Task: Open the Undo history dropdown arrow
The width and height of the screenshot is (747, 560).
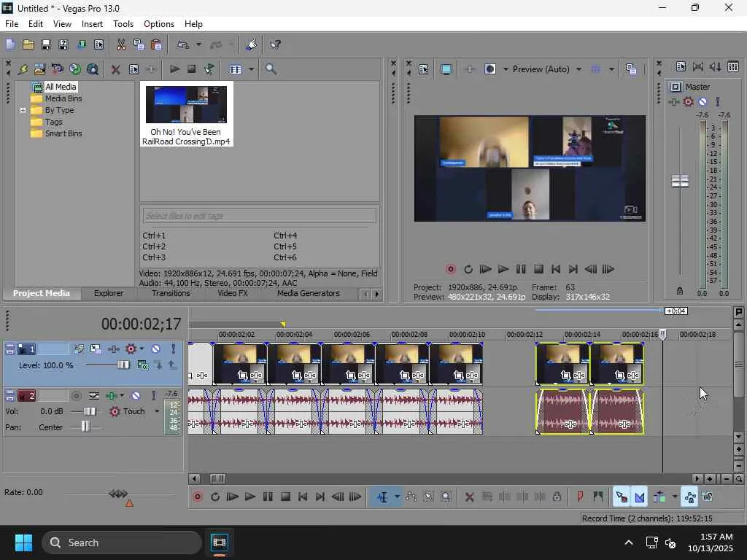Action: point(198,44)
